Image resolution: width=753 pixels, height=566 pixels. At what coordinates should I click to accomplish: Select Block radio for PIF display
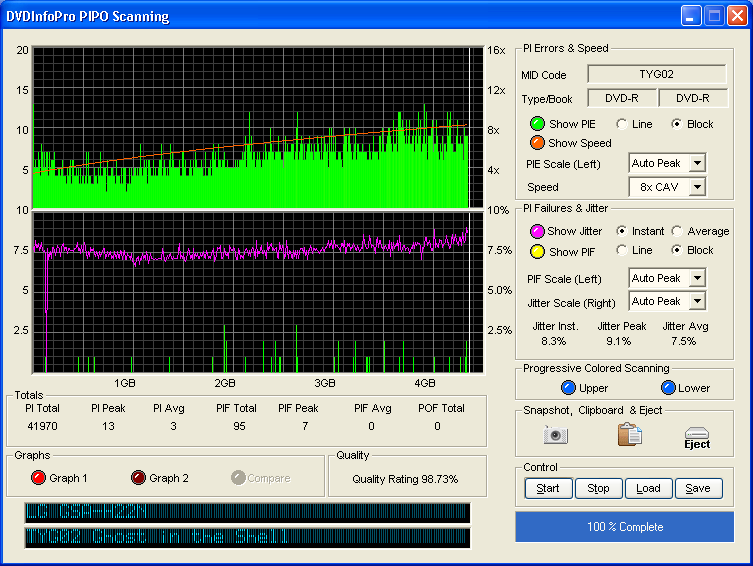click(x=677, y=250)
